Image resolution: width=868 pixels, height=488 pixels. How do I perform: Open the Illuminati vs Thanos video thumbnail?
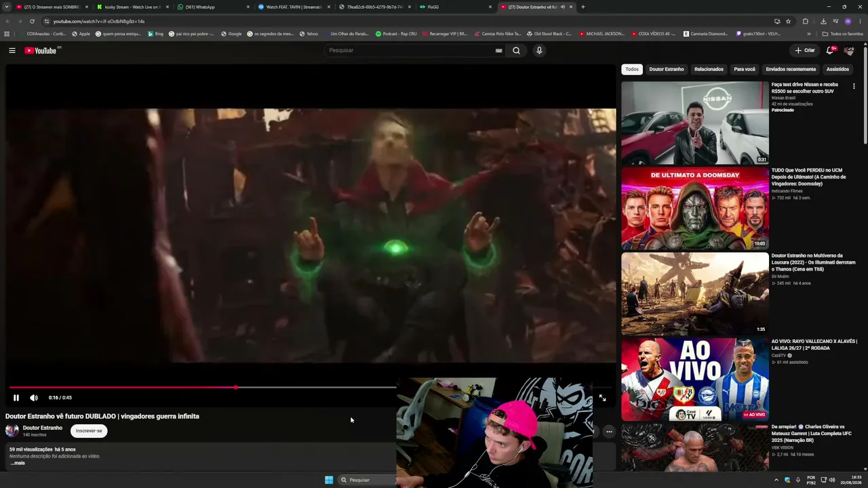point(695,294)
